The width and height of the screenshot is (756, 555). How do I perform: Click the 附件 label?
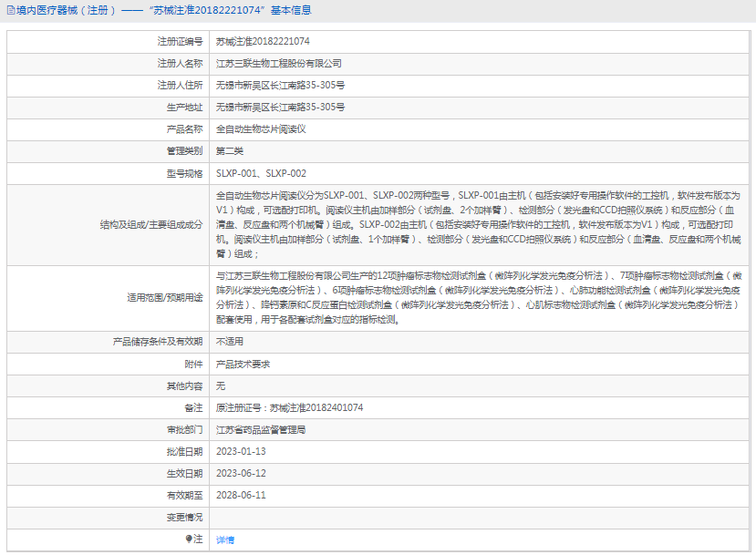194,365
